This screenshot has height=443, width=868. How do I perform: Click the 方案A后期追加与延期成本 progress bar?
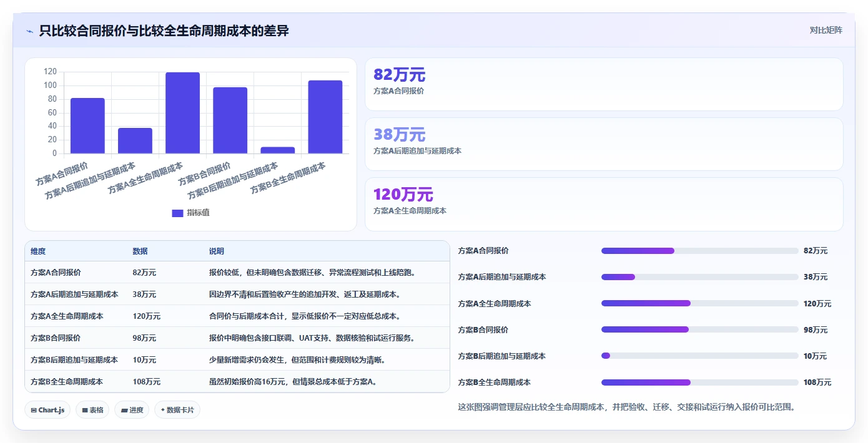(699, 277)
